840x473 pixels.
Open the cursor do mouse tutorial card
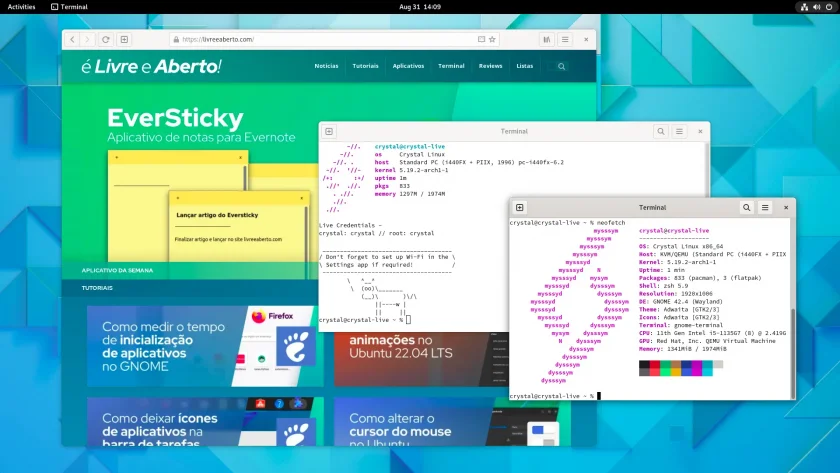tap(452, 422)
